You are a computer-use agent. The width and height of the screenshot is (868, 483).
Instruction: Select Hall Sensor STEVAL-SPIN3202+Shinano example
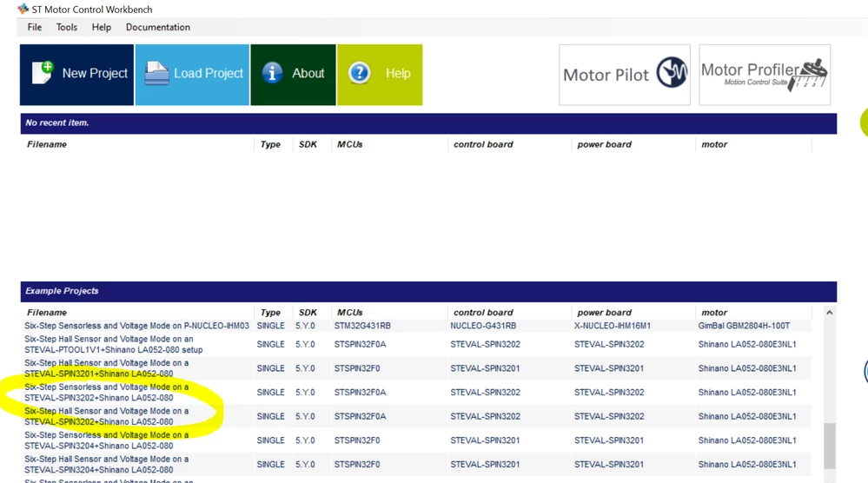106,416
